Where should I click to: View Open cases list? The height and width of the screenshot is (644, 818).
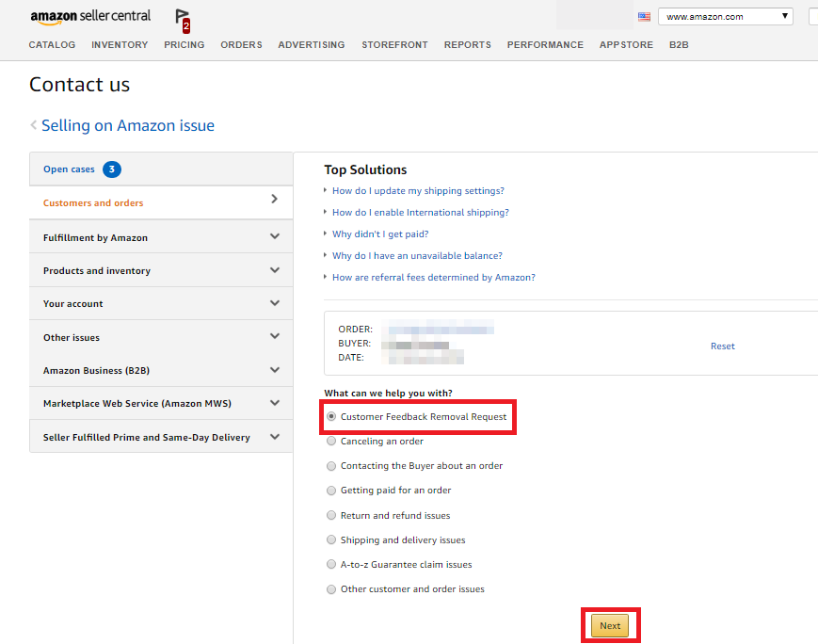69,169
